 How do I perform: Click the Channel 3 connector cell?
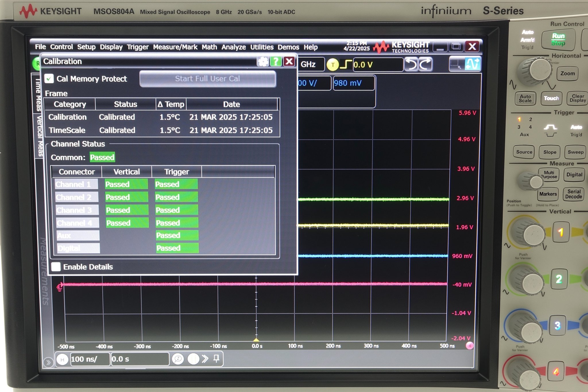[77, 210]
